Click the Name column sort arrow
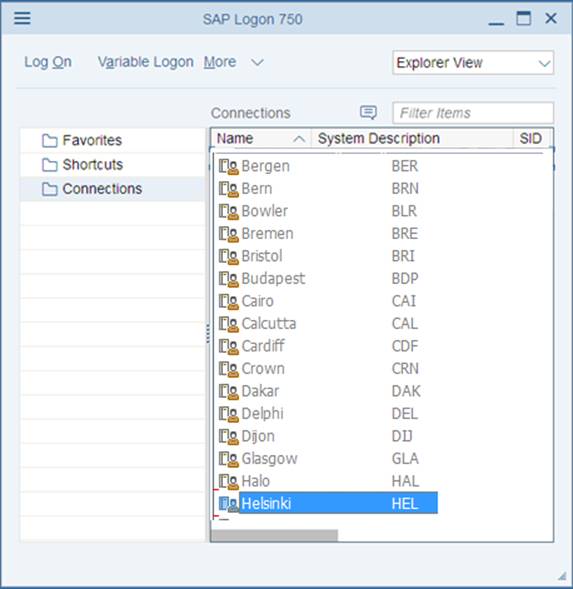The image size is (573, 589). point(299,139)
